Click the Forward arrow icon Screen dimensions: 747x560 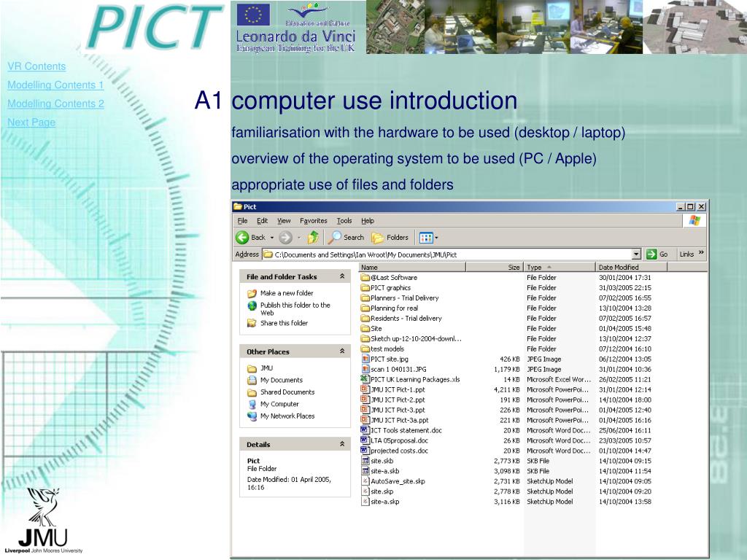285,237
